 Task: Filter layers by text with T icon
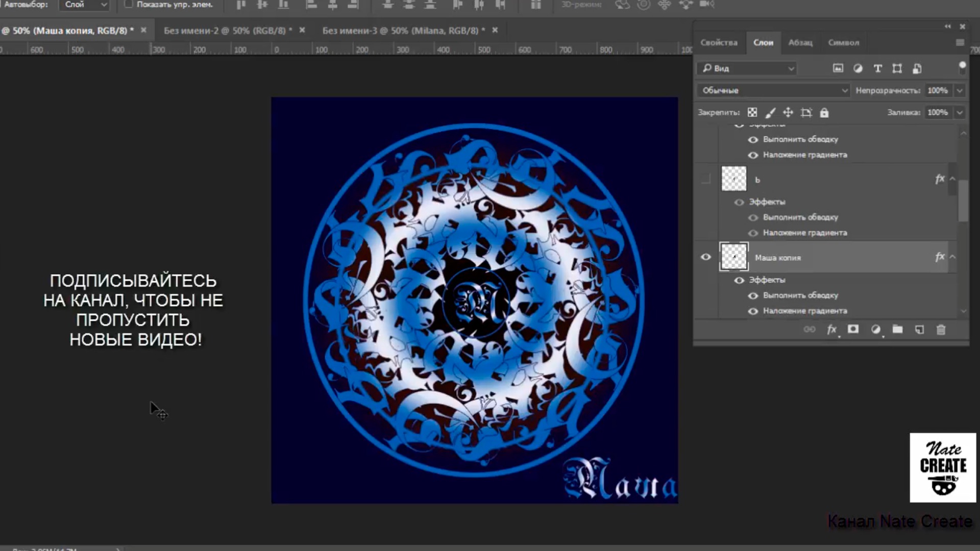[877, 68]
